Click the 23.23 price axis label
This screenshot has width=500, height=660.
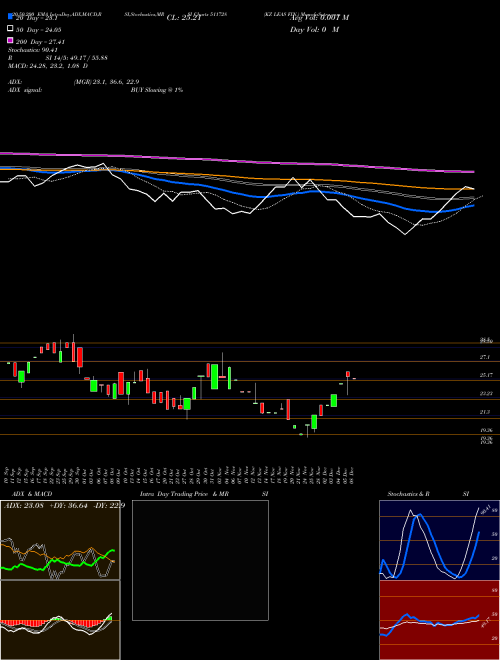click(x=486, y=393)
